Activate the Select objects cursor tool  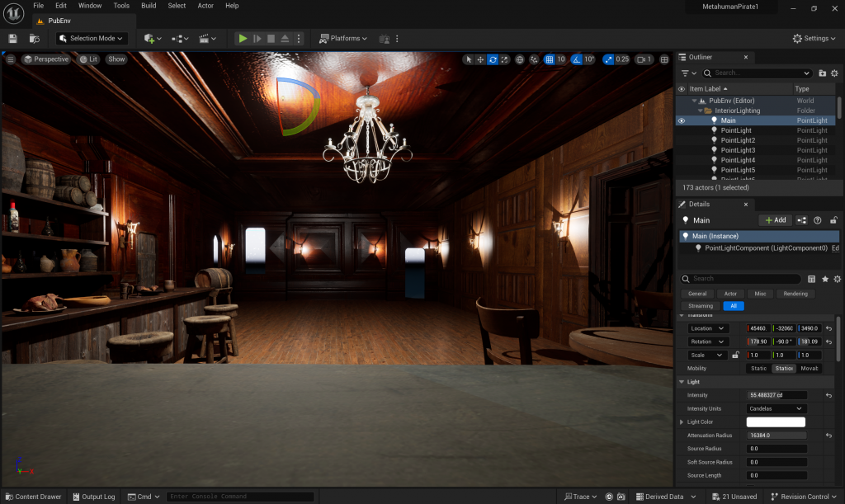[469, 59]
